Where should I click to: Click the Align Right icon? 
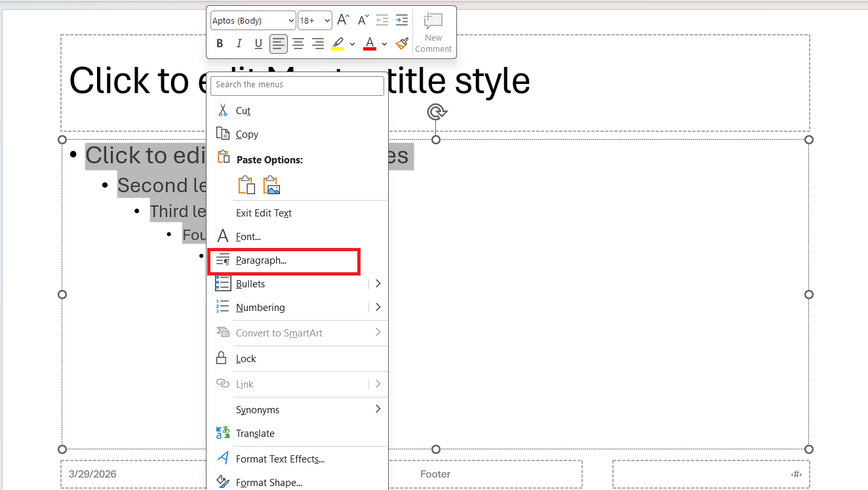tap(318, 44)
